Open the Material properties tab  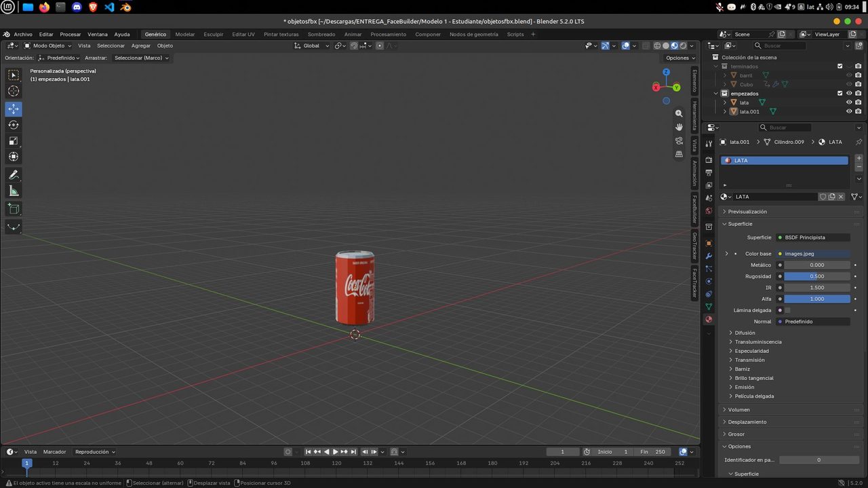[x=709, y=319]
